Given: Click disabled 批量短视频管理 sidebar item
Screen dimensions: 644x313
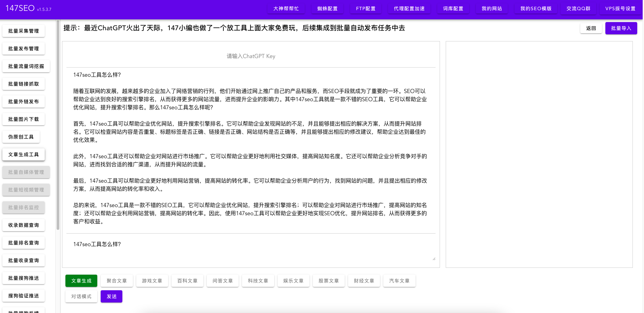Looking at the screenshot, I should click(26, 190).
